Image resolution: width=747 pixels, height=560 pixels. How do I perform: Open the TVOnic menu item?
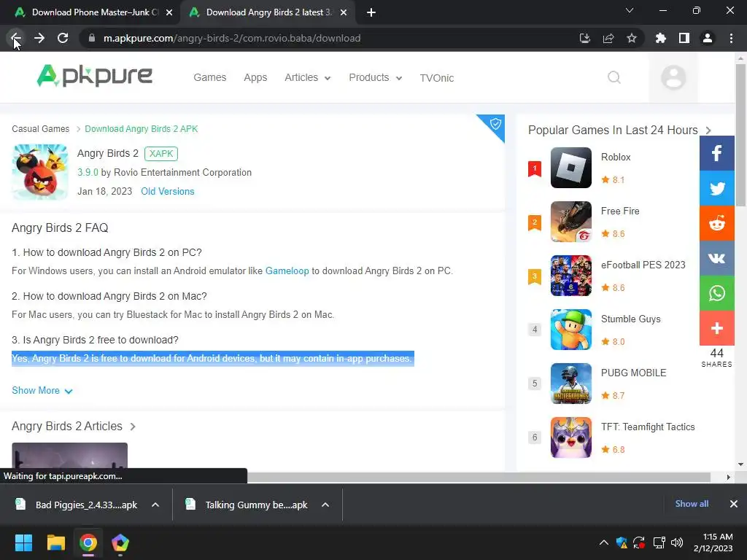click(x=436, y=77)
